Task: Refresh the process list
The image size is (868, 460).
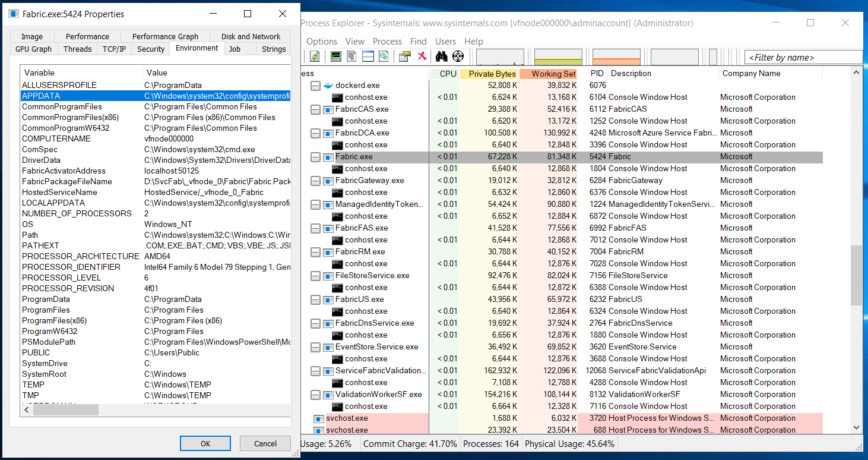Action: coord(315,56)
